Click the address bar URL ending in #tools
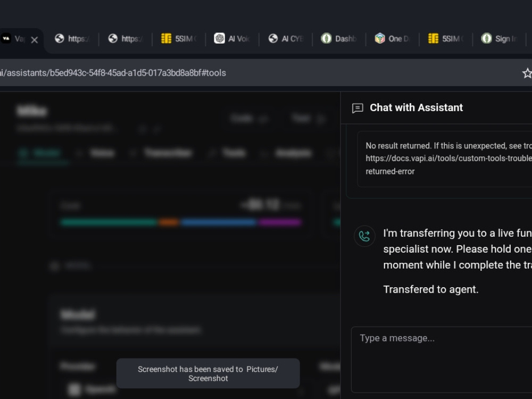532x399 pixels. coord(113,73)
